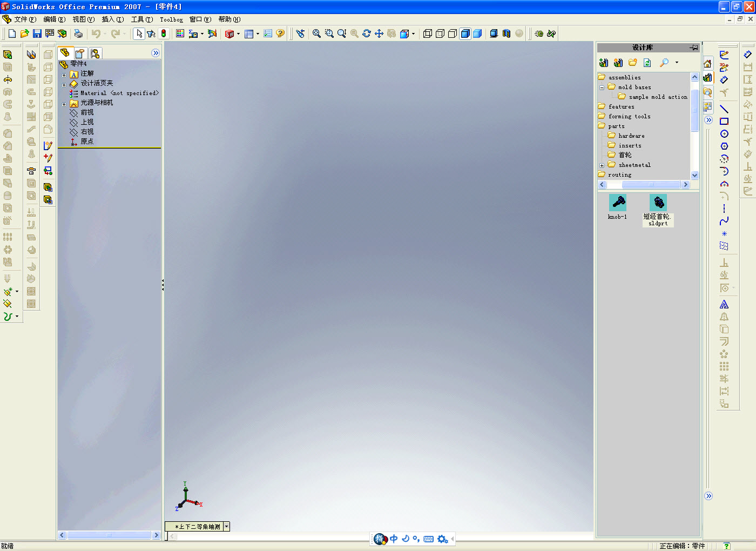This screenshot has height=551, width=756.
Task: Open the design library search options dropdown arrow
Action: coord(677,63)
